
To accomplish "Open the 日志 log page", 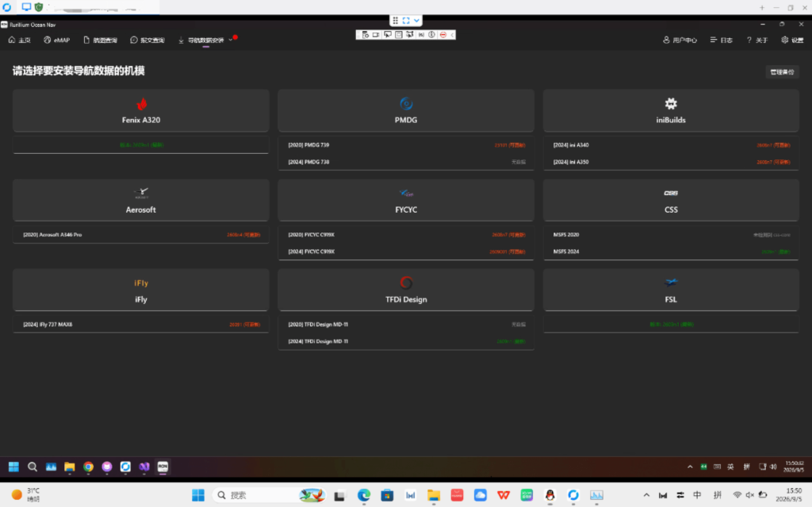I will coord(722,40).
